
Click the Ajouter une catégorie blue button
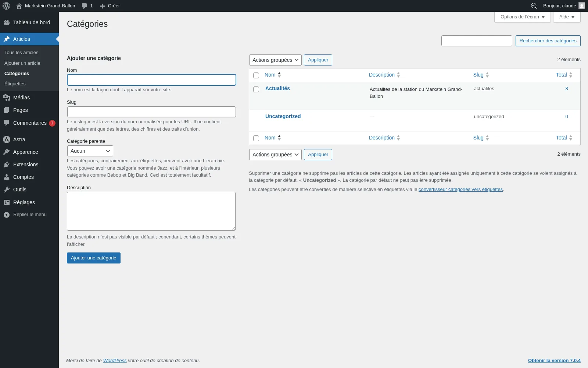click(94, 258)
